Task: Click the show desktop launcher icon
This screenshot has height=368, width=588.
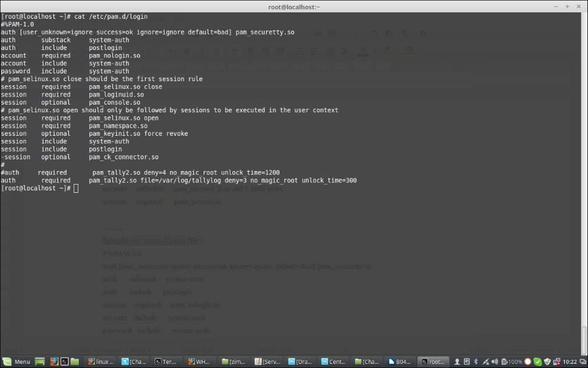Action: (40, 362)
